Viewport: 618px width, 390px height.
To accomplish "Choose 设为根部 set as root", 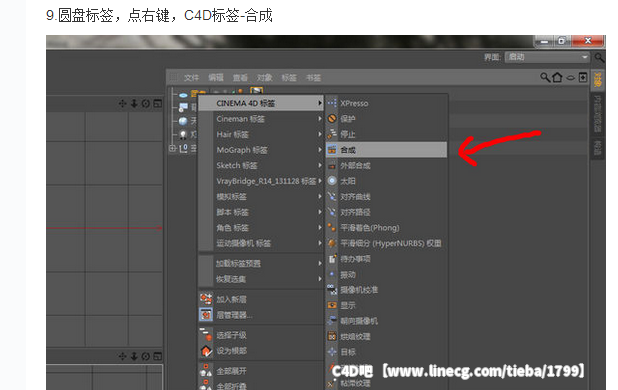I will tap(261, 351).
